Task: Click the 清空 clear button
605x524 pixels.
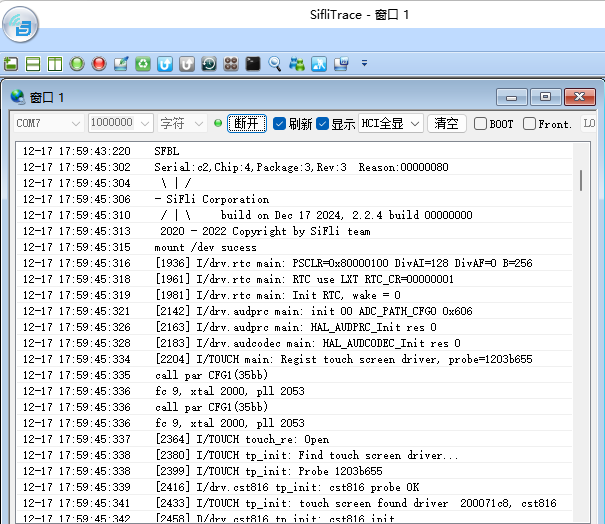Action: point(446,123)
